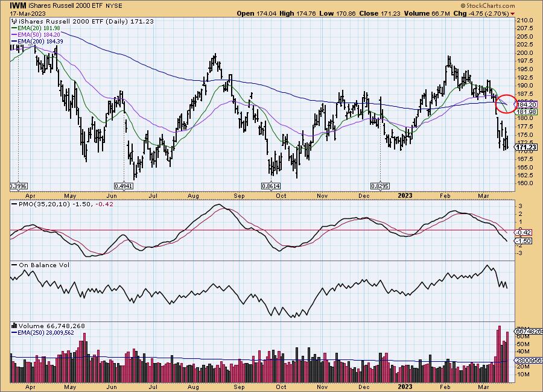Viewport: 543px width, 392px height.
Task: Click the Low 170.86 value
Action: point(336,13)
